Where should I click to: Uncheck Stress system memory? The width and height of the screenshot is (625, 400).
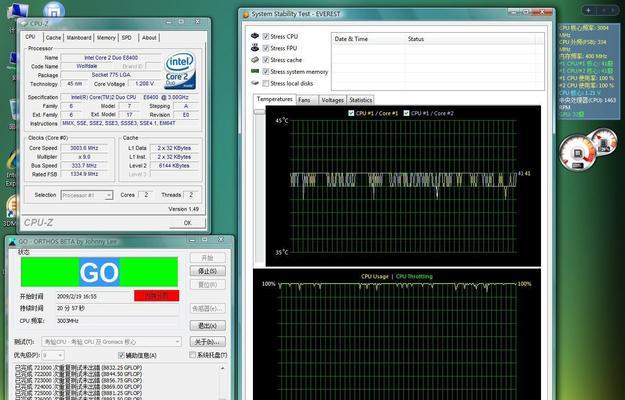[266, 72]
